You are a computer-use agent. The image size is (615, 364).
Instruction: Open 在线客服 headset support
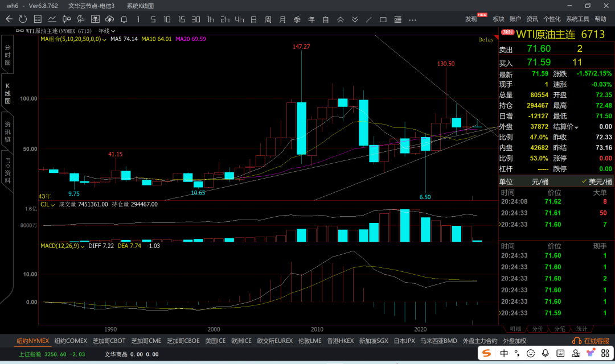point(591,341)
